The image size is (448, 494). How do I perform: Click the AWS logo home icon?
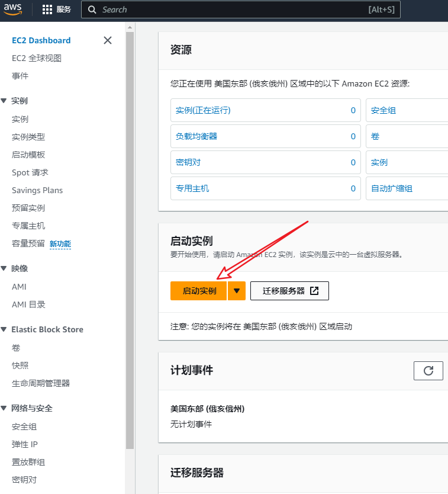point(12,9)
